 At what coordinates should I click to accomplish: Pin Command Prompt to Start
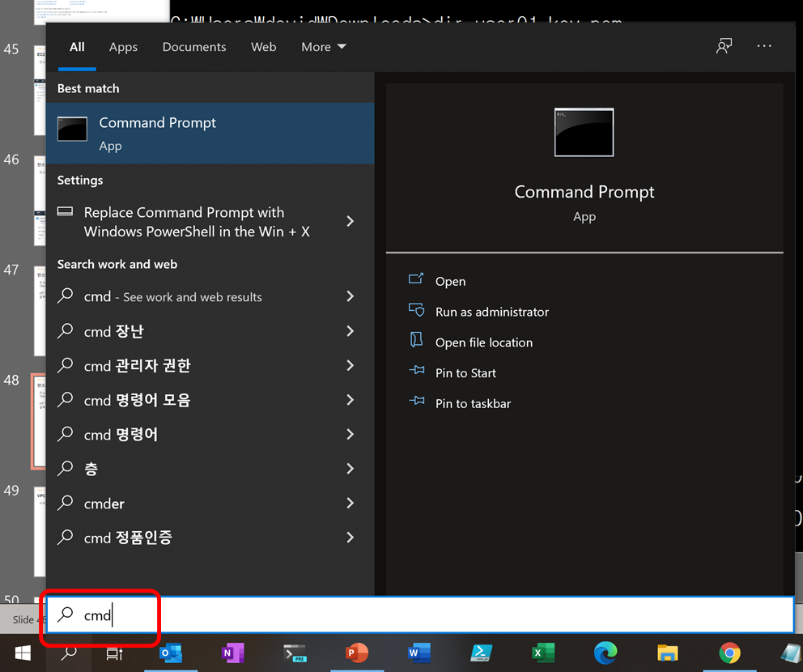coord(465,373)
